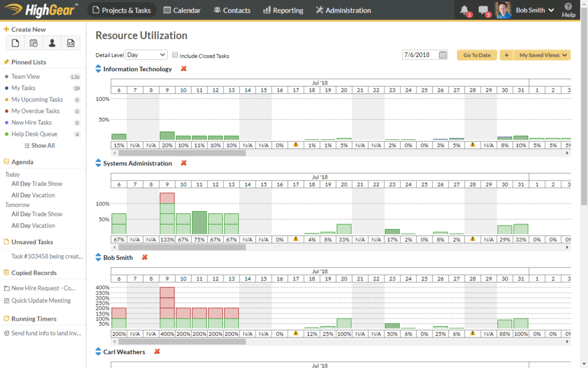Open messages via the chat bubble icon

pyautogui.click(x=482, y=10)
